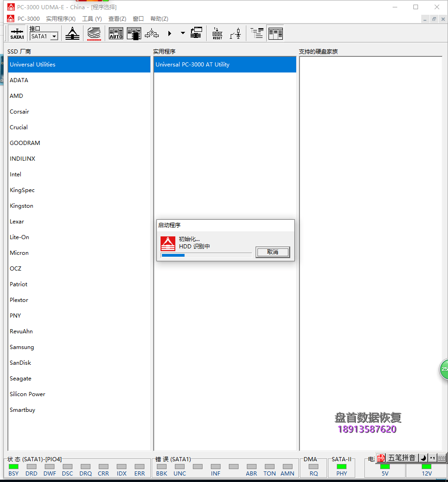Viewport: 448px width, 482px height.
Task: Select Universal Utilities in vendor list
Action: [79, 65]
